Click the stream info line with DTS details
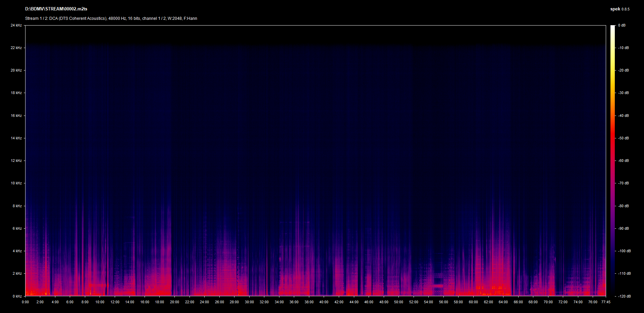Viewport: 644px width, 313px height. [111, 18]
